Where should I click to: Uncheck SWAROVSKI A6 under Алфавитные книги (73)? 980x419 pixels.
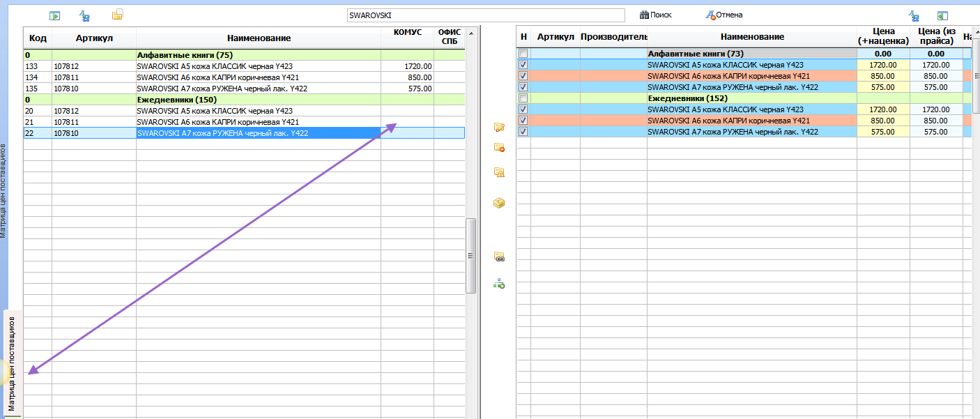pyautogui.click(x=523, y=76)
